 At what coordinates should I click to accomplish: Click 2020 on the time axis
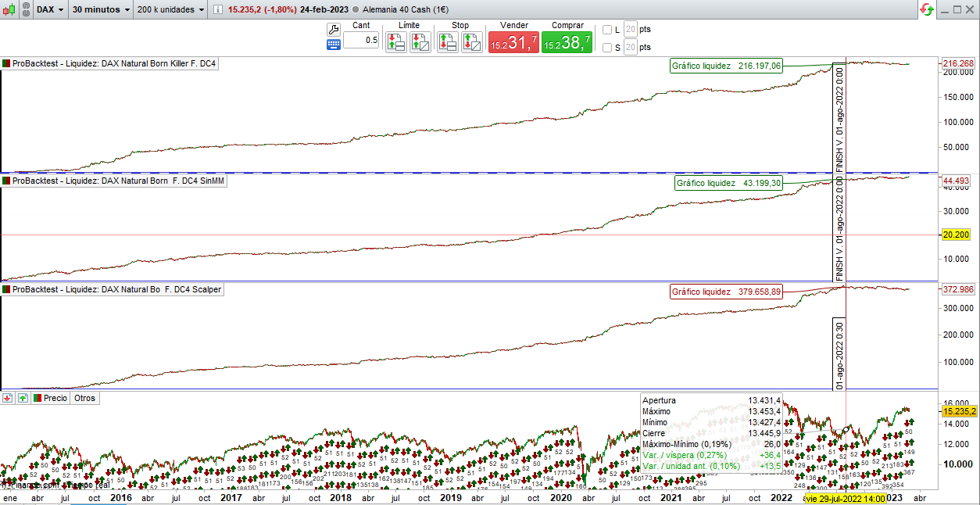[562, 498]
